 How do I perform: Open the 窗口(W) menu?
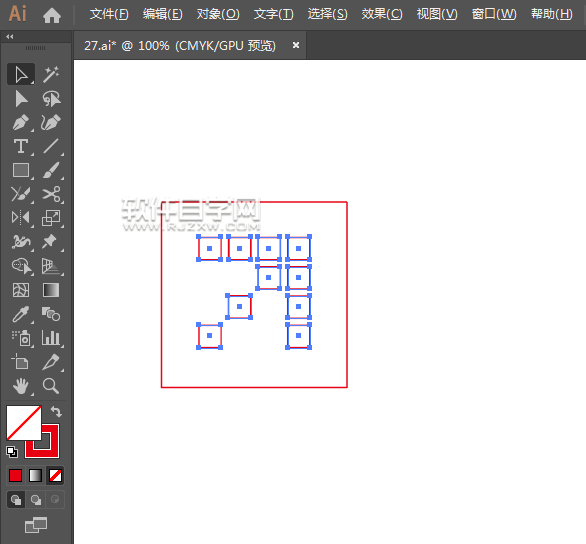pyautogui.click(x=494, y=14)
